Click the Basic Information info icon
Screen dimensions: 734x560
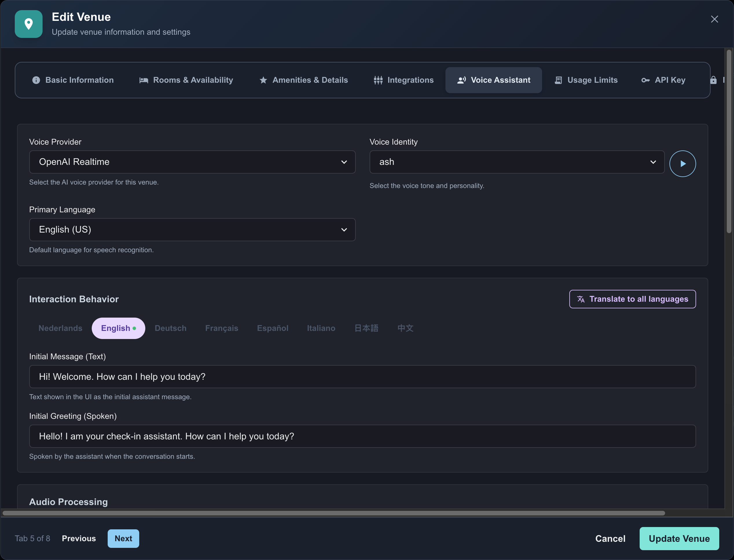tap(36, 80)
